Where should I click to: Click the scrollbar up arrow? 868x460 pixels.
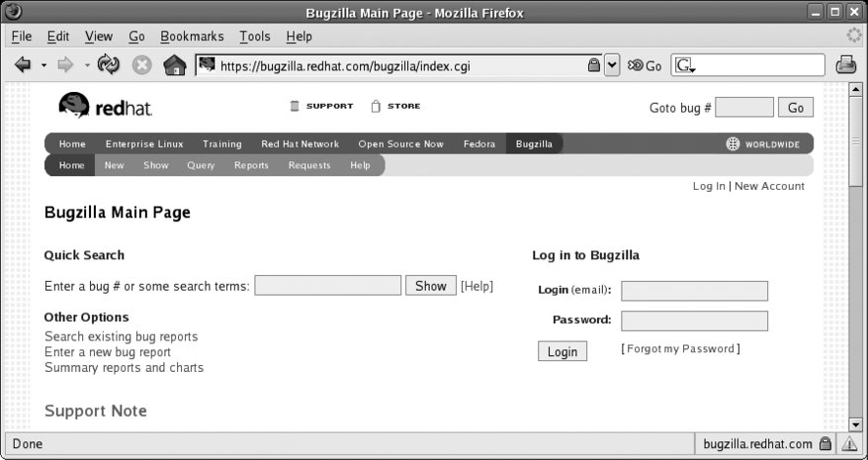(x=855, y=89)
